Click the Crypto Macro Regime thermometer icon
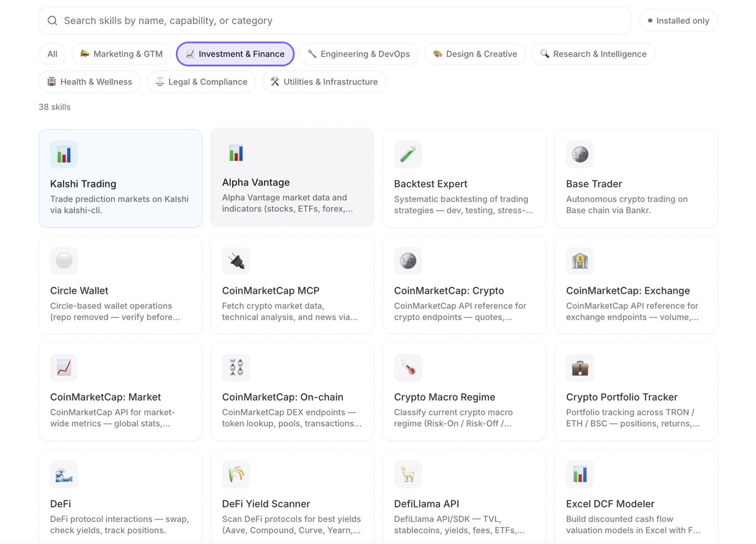The image size is (756, 544). pos(408,367)
